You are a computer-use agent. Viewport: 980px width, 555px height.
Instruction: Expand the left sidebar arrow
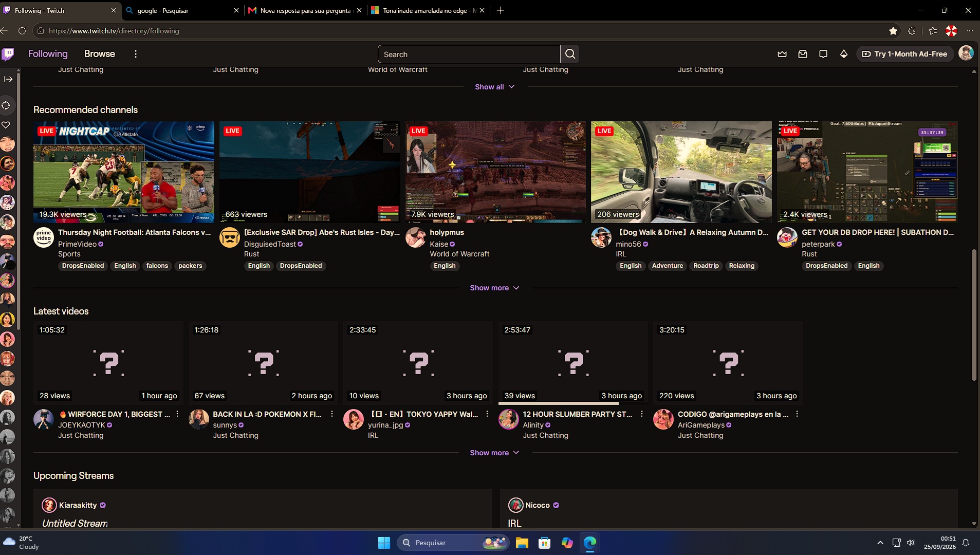click(x=8, y=79)
